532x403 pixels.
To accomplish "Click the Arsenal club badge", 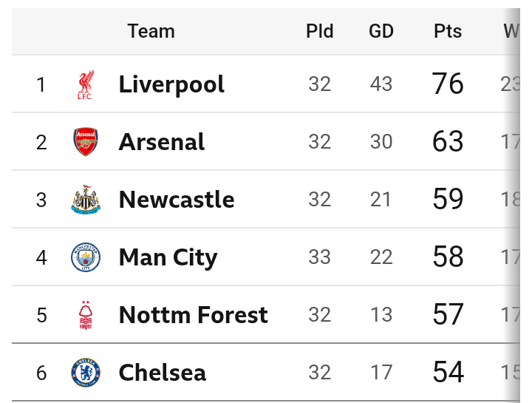I will click(x=86, y=141).
